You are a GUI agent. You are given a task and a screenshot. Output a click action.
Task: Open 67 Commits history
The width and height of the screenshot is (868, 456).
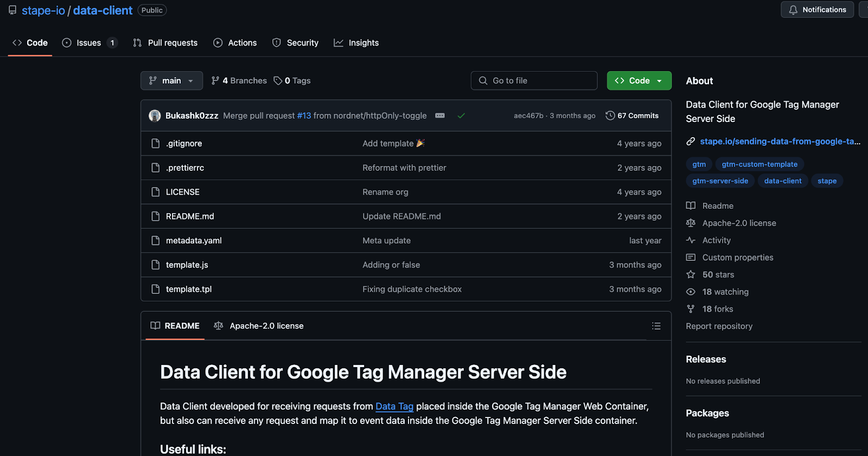pos(632,115)
